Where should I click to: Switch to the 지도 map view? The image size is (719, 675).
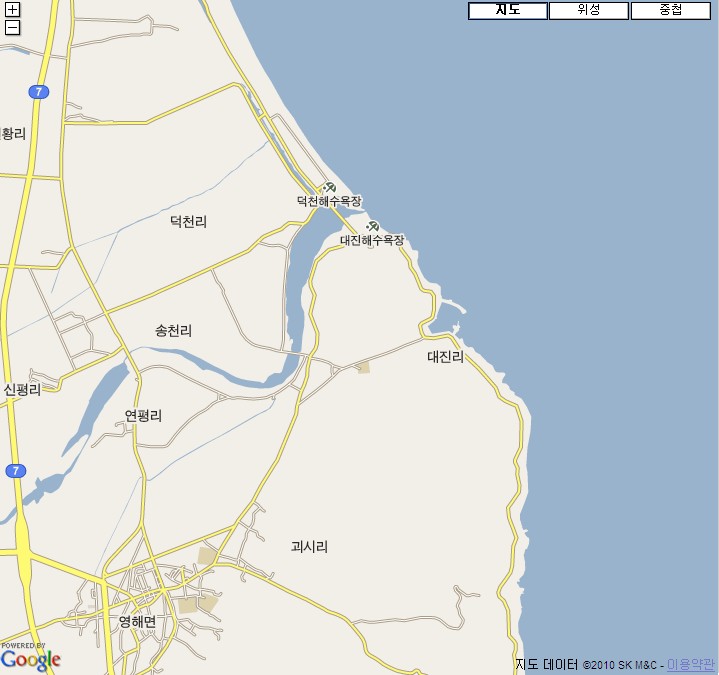point(508,11)
